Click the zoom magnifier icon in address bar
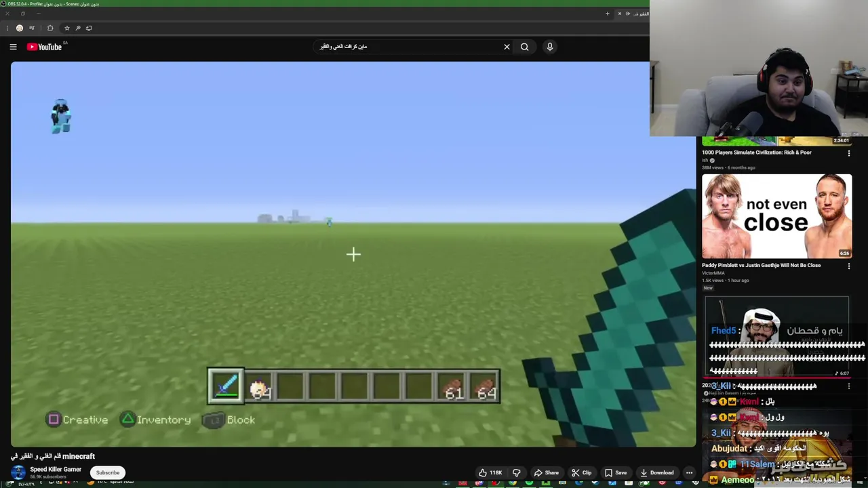This screenshot has height=488, width=868. click(78, 28)
